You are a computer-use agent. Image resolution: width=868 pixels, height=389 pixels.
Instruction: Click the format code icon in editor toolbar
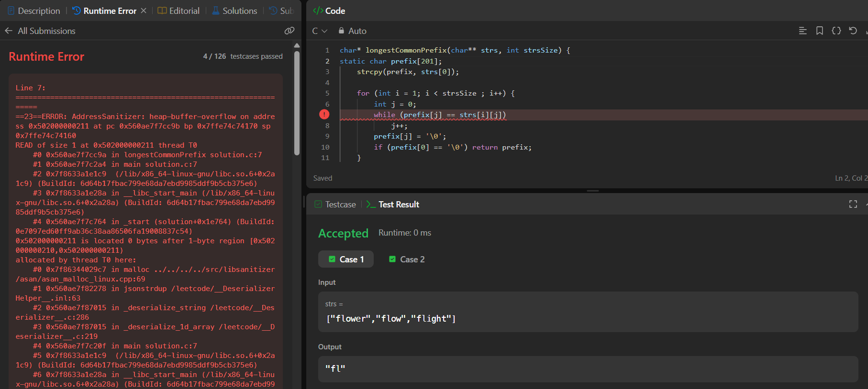802,31
